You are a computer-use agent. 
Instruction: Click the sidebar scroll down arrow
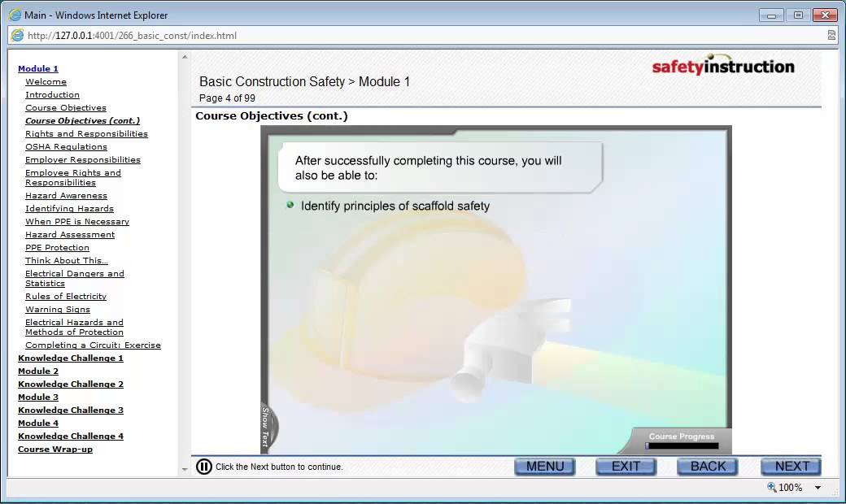click(185, 470)
